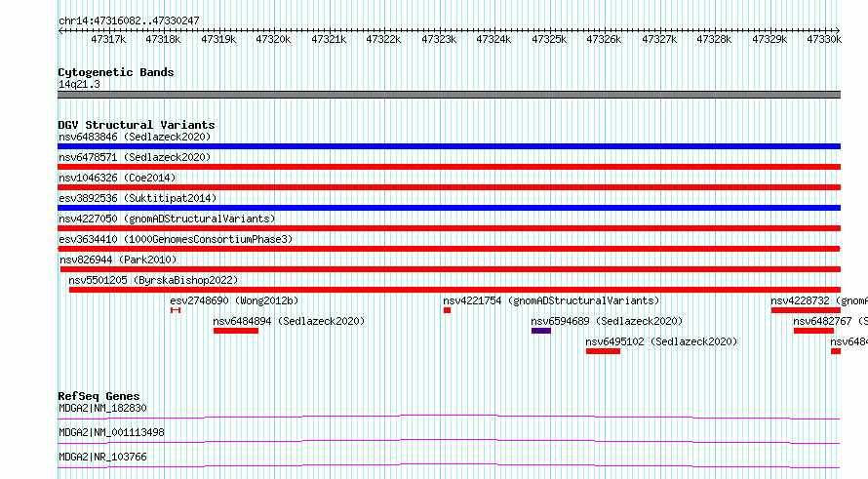Click the red bar under nsv826944
The image size is (868, 479).
point(451,269)
